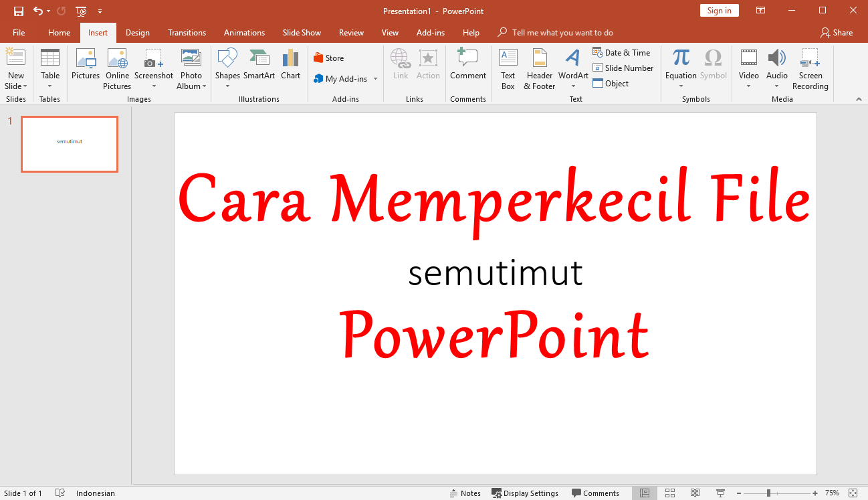This screenshot has height=500, width=868.
Task: Open the Video dropdown arrow
Action: [749, 86]
